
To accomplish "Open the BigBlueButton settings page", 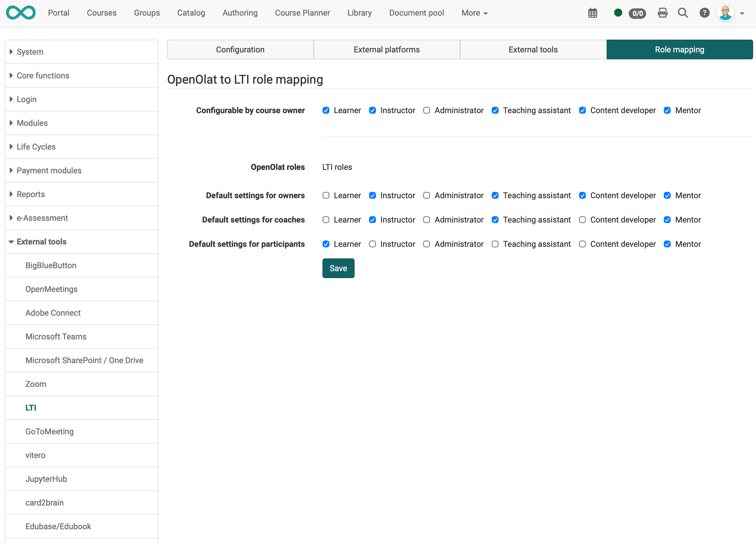I will (51, 265).
